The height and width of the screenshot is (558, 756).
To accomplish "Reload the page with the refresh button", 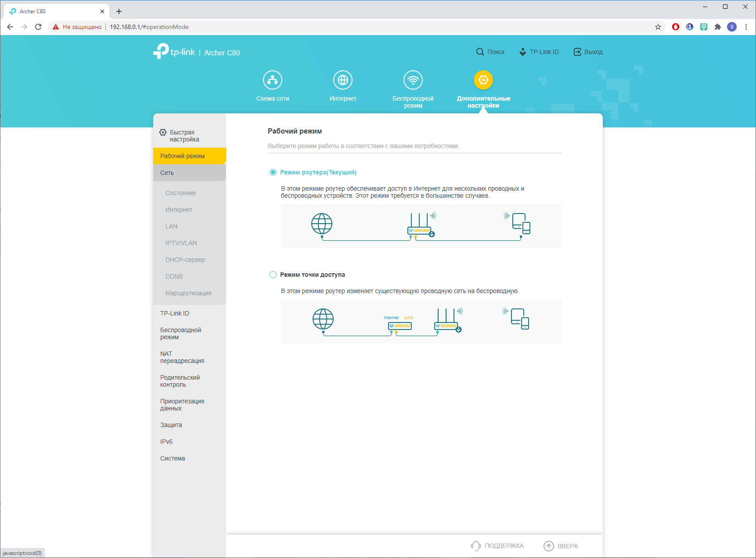I will pos(38,27).
